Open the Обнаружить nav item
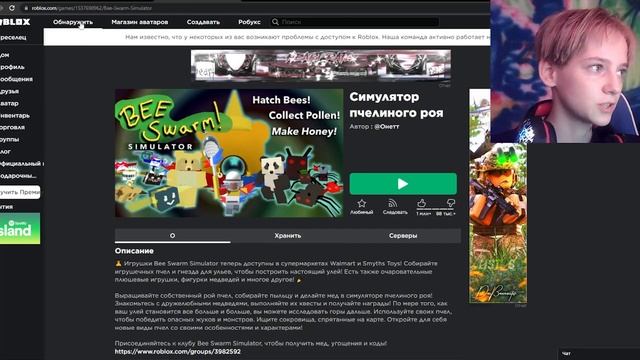Screen dimensions: 640x360 [73, 22]
